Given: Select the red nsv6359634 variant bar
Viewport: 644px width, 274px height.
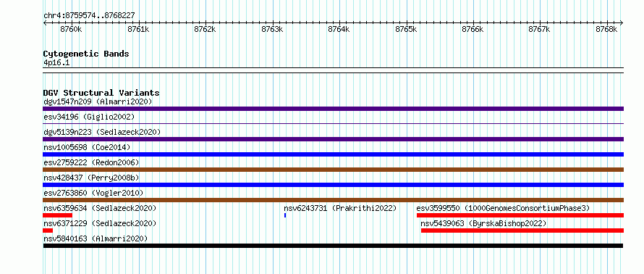Looking at the screenshot, I should [57, 215].
